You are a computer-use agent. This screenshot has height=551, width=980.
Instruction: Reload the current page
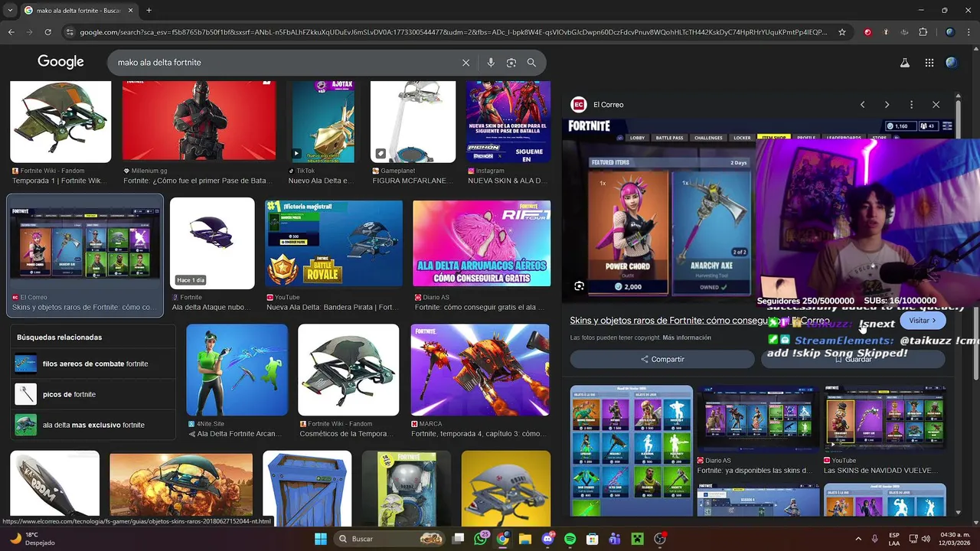47,32
